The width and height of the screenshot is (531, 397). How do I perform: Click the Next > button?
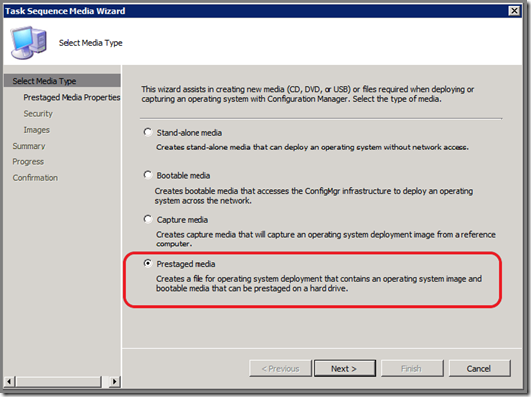pyautogui.click(x=345, y=368)
